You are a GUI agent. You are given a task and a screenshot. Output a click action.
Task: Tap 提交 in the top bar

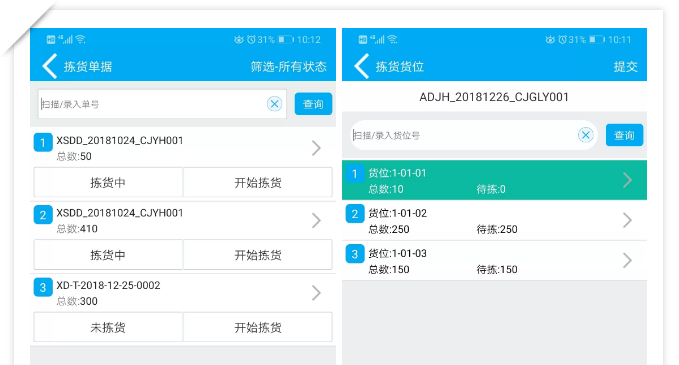[x=625, y=67]
